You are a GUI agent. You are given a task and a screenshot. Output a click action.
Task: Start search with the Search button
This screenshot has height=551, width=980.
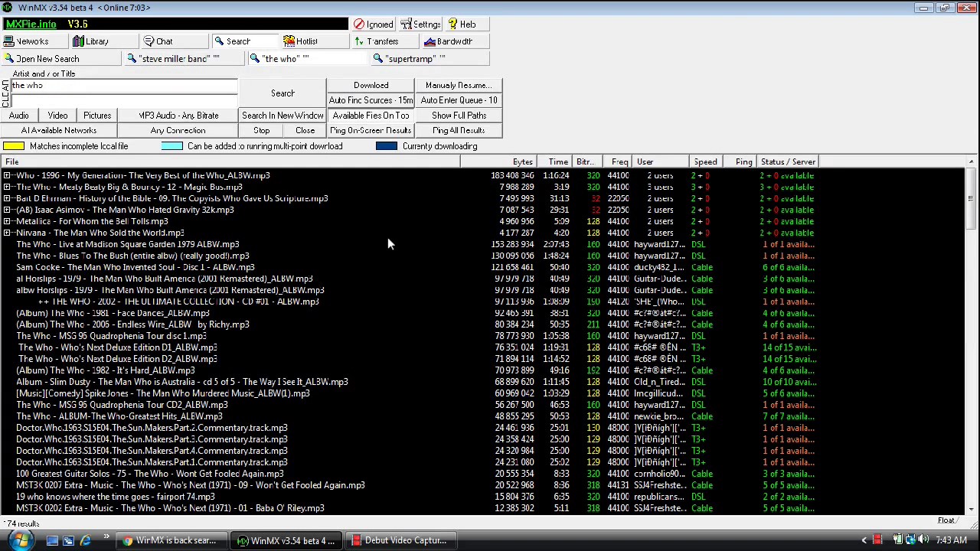click(283, 93)
